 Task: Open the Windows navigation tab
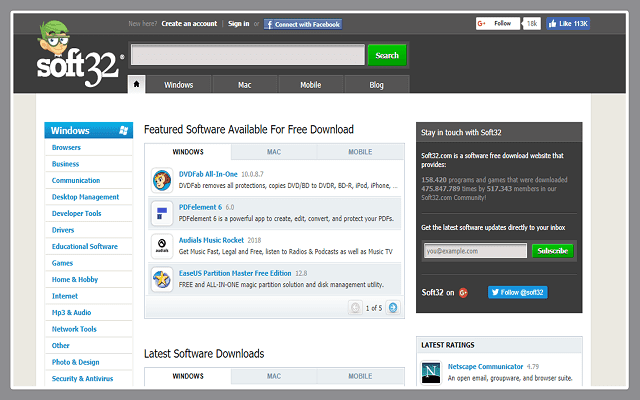click(179, 84)
